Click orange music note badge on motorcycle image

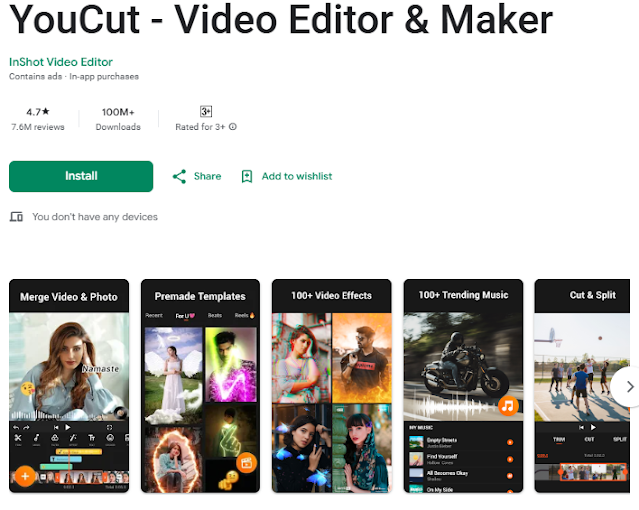point(508,406)
